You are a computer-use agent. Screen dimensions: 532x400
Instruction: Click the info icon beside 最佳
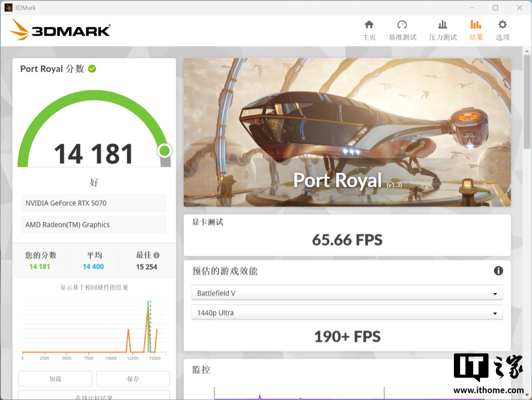[x=156, y=255]
